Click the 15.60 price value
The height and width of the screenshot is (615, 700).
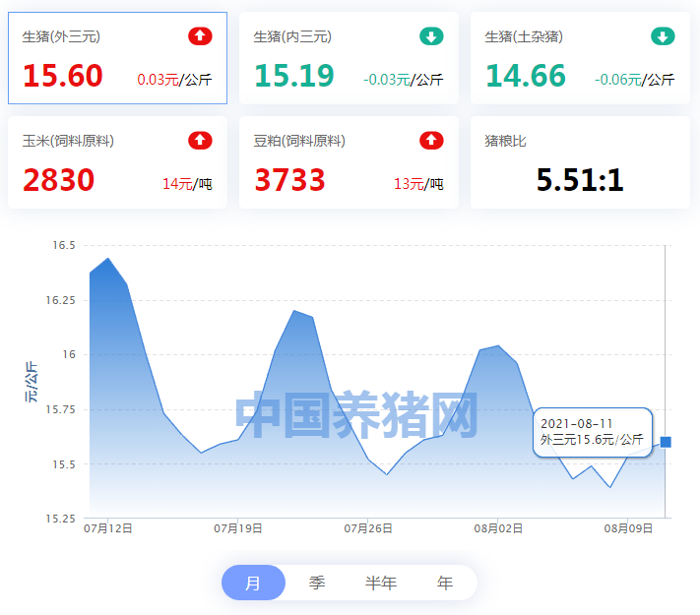[x=63, y=75]
